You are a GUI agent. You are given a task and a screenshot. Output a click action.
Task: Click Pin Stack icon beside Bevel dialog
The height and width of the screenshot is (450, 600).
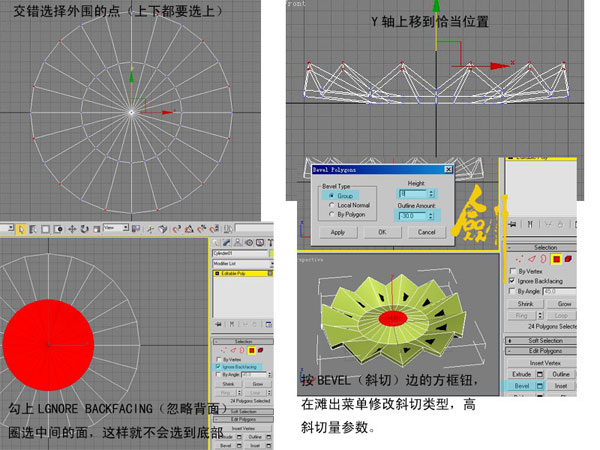pos(513,224)
